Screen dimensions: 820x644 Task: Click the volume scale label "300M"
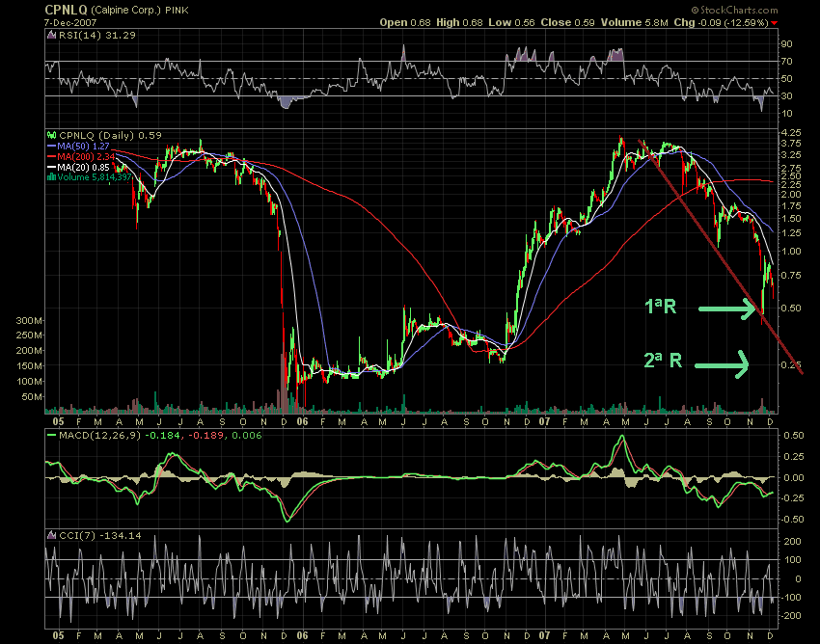29,320
